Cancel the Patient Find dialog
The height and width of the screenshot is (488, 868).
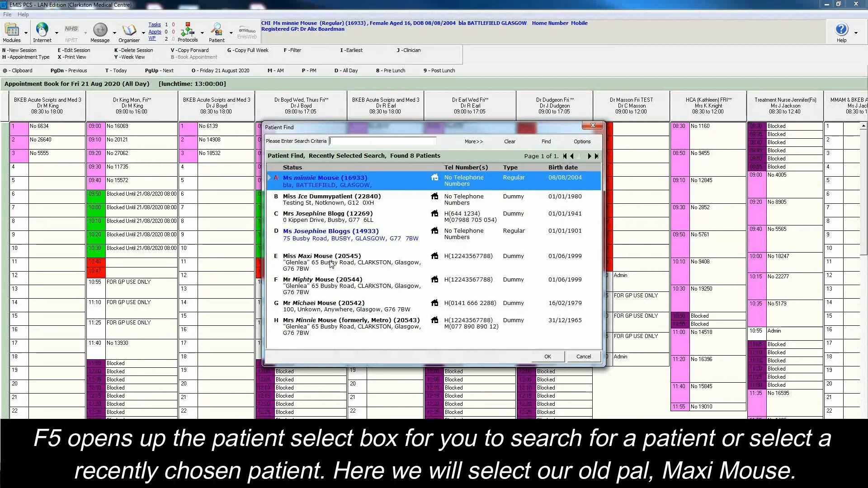[x=583, y=357]
